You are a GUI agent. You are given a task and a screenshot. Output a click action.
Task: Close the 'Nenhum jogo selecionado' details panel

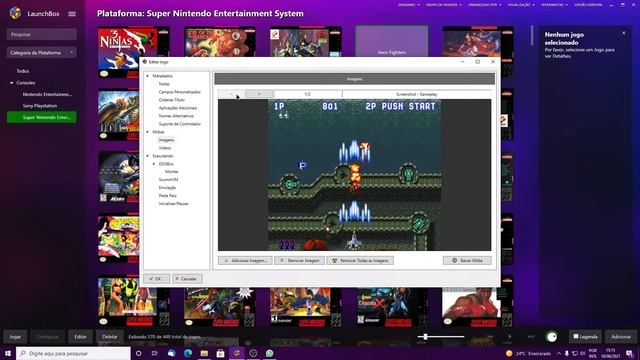coord(624,33)
